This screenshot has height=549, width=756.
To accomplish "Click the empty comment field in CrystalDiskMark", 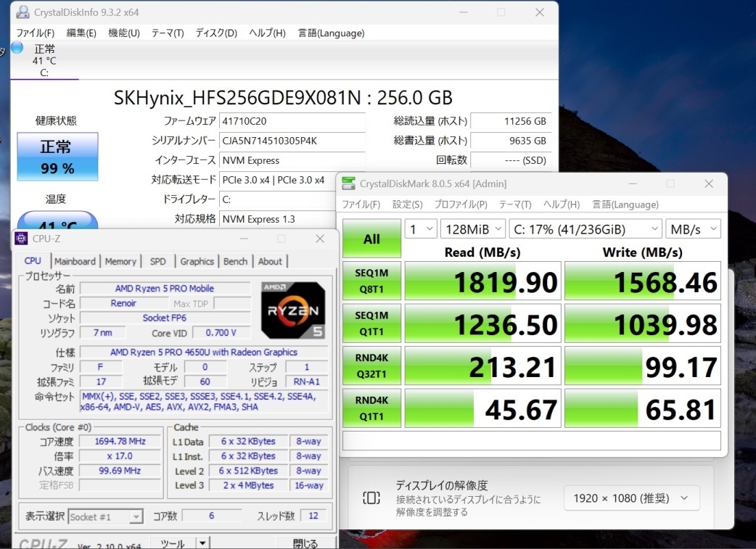I will click(531, 440).
